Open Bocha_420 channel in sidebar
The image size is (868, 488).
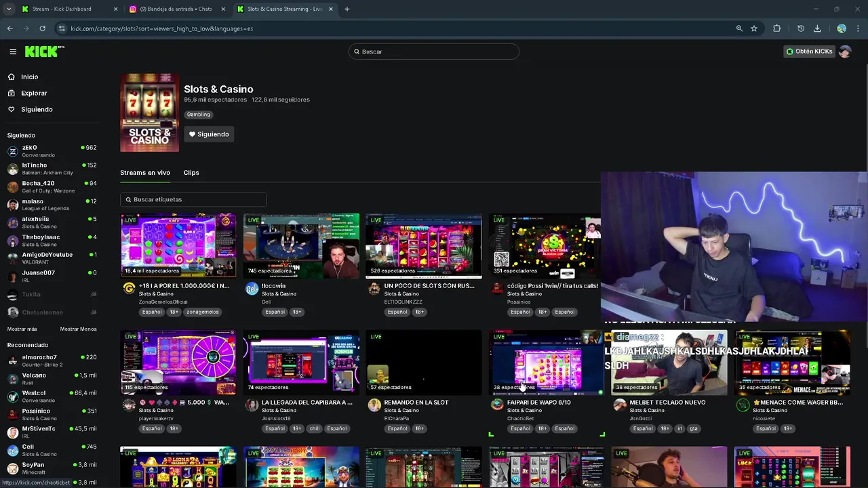pos(52,187)
